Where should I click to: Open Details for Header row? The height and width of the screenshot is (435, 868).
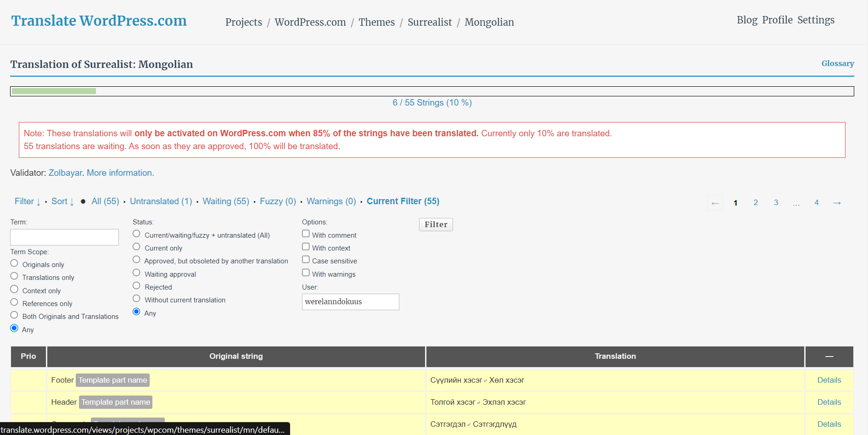pos(829,402)
